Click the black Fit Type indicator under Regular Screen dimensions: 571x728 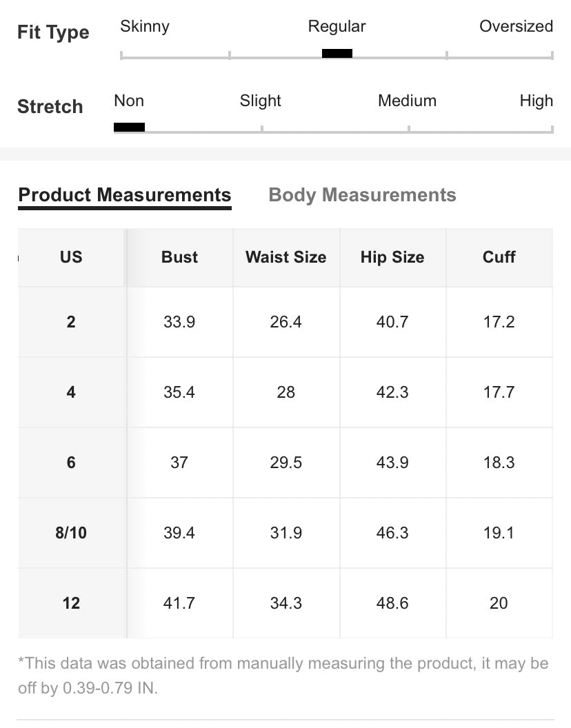click(x=337, y=54)
